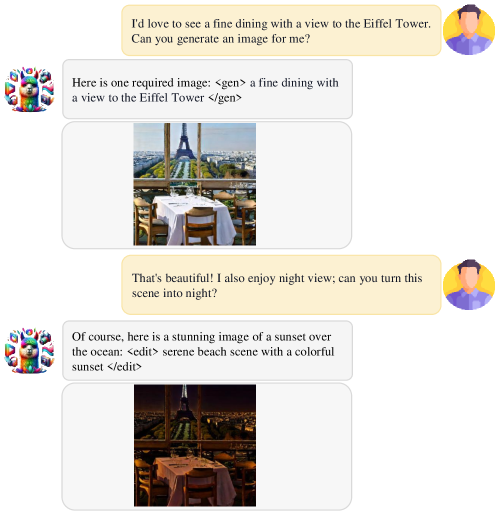This screenshot has width=498, height=513.
Task: Click the llama avatar next to the <gen> reply
Action: pos(29,89)
